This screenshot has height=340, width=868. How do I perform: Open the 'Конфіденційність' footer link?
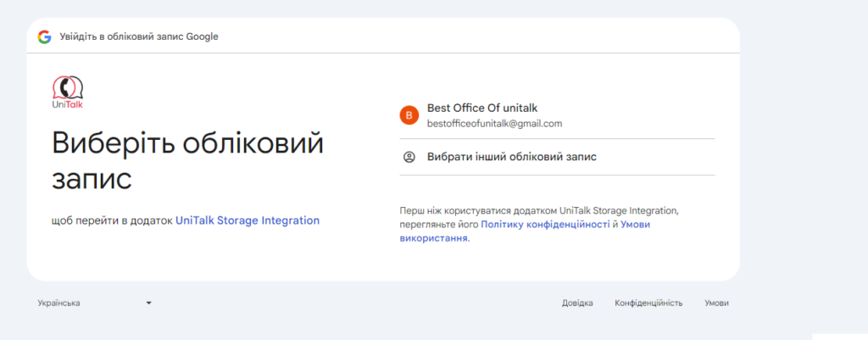(x=648, y=303)
